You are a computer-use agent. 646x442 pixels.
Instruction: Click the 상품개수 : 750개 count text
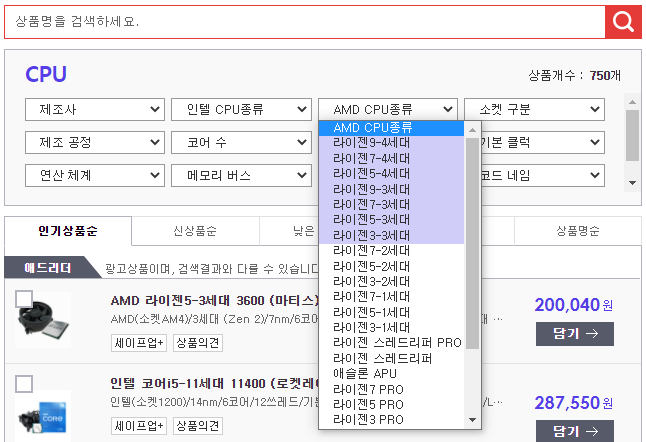coord(574,75)
